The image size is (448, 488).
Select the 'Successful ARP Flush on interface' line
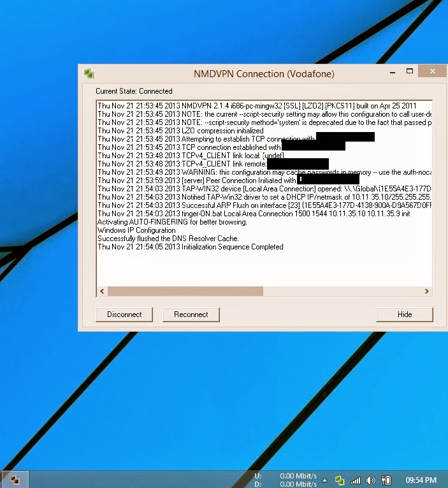(x=264, y=205)
